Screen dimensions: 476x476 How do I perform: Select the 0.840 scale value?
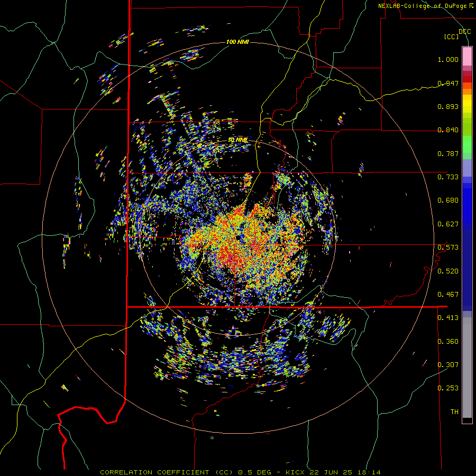(448, 130)
